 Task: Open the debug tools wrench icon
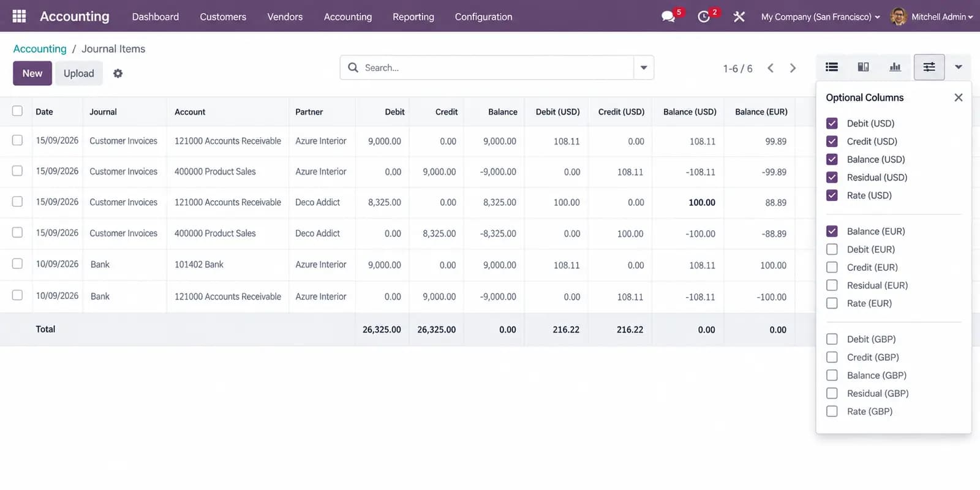click(x=739, y=17)
